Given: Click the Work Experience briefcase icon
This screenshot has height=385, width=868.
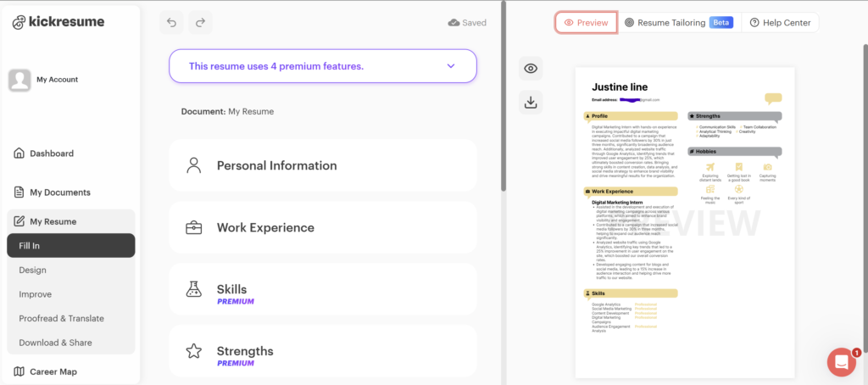Looking at the screenshot, I should click(194, 227).
